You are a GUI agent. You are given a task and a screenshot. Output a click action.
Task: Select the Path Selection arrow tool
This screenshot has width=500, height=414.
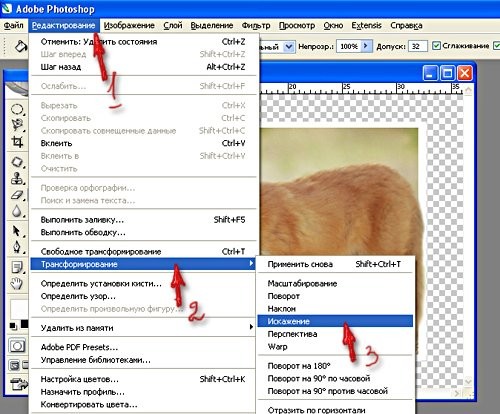17,231
